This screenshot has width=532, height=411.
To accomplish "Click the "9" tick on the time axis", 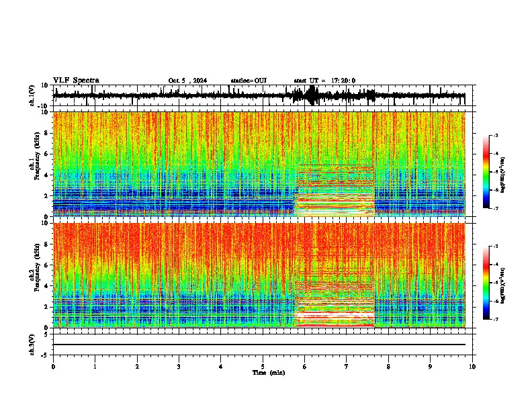I will 430,367.
